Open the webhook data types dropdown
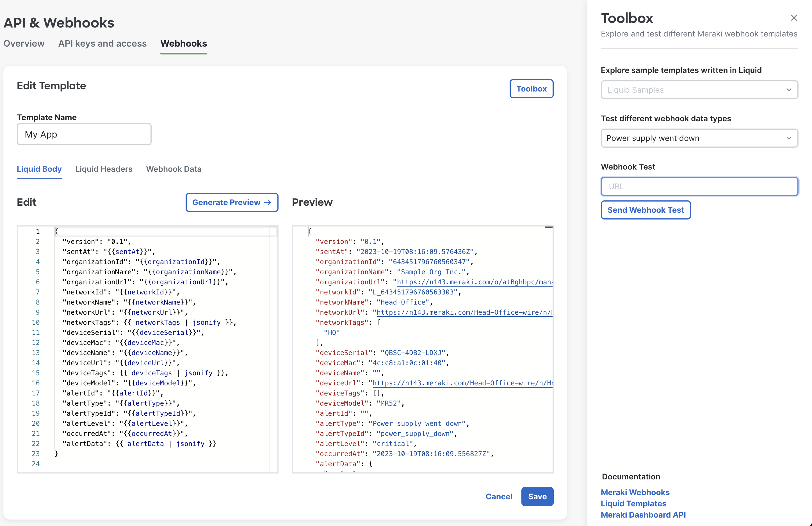 click(699, 138)
